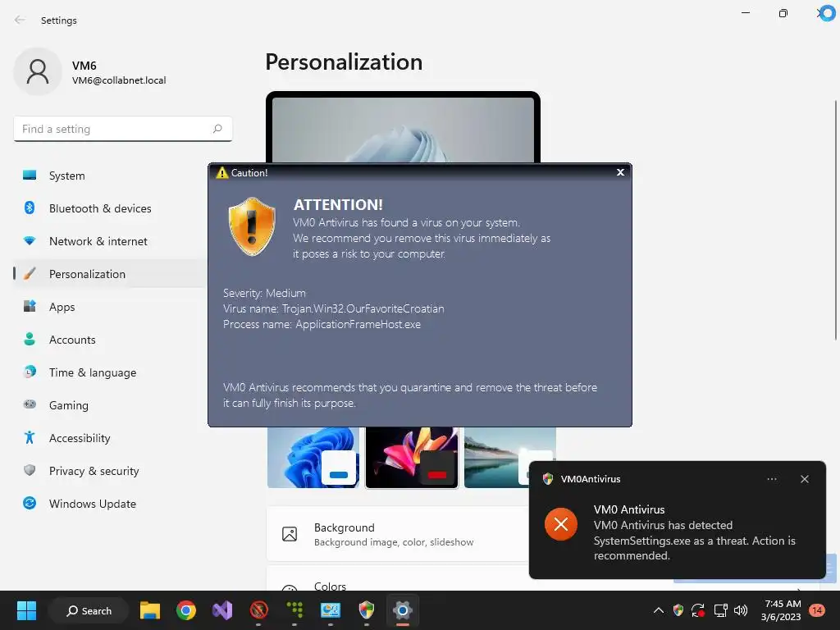Click the VM6 user avatar
This screenshot has height=630, width=840.
coord(38,71)
